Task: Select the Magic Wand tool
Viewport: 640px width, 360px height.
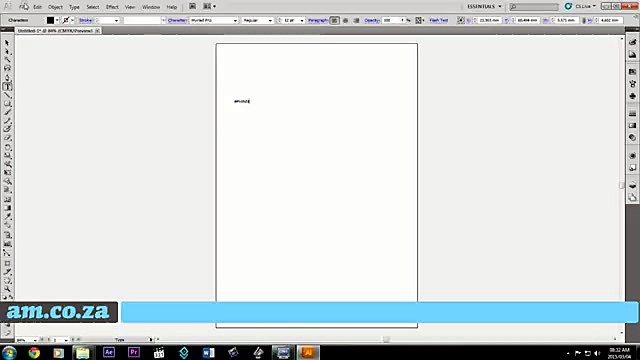Action: pos(7,60)
